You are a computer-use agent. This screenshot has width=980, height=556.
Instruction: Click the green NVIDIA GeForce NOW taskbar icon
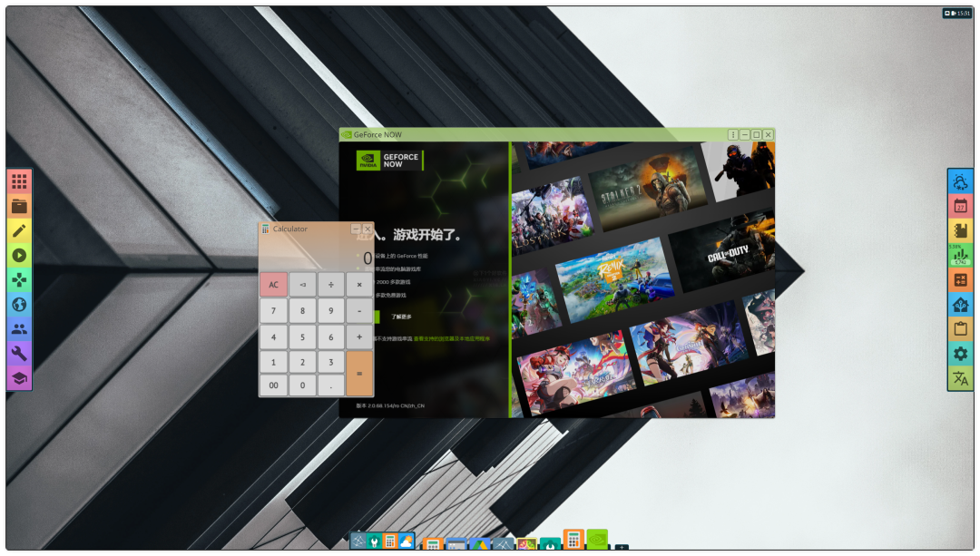click(x=597, y=539)
